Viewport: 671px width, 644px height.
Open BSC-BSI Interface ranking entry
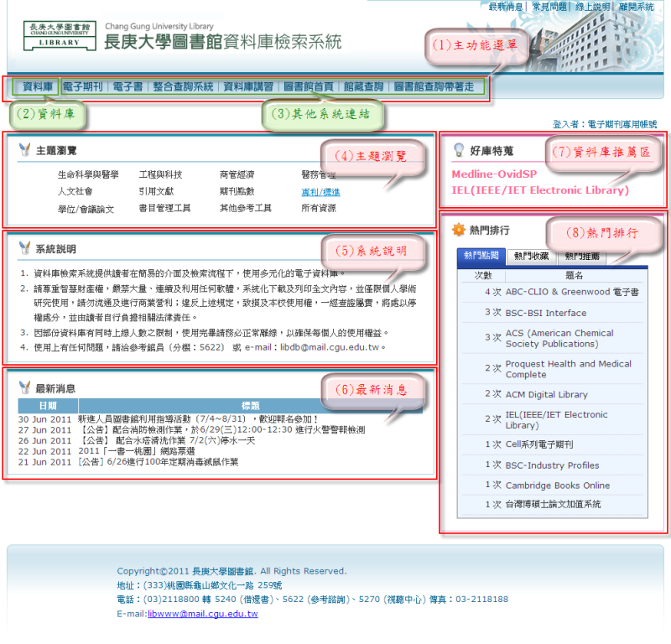click(546, 313)
